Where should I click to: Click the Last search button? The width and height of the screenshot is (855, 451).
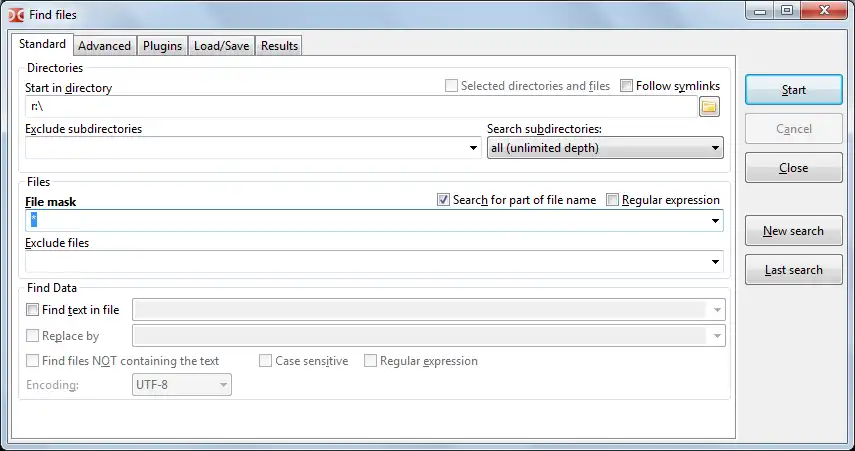click(793, 270)
